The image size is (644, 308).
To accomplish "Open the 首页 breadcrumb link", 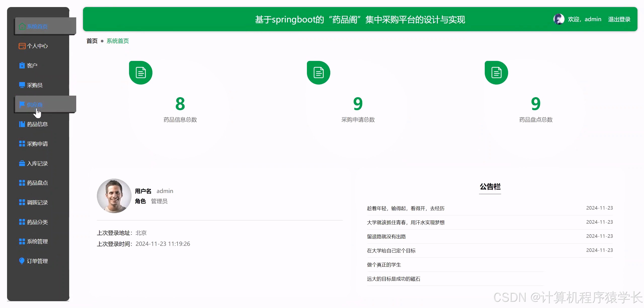I will pos(92,41).
